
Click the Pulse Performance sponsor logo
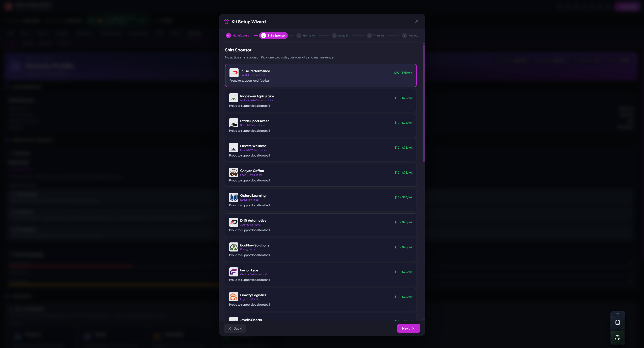pyautogui.click(x=234, y=73)
